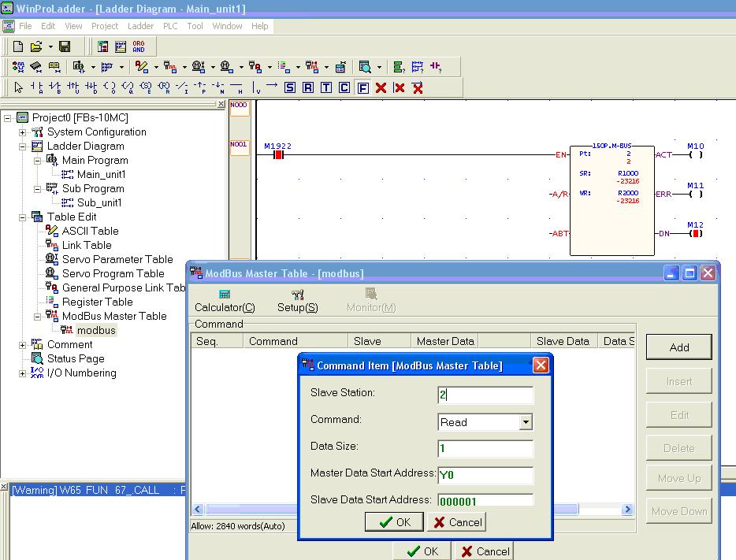Select the modbus table tree item
Viewport: 736px width, 560px height.
point(96,330)
